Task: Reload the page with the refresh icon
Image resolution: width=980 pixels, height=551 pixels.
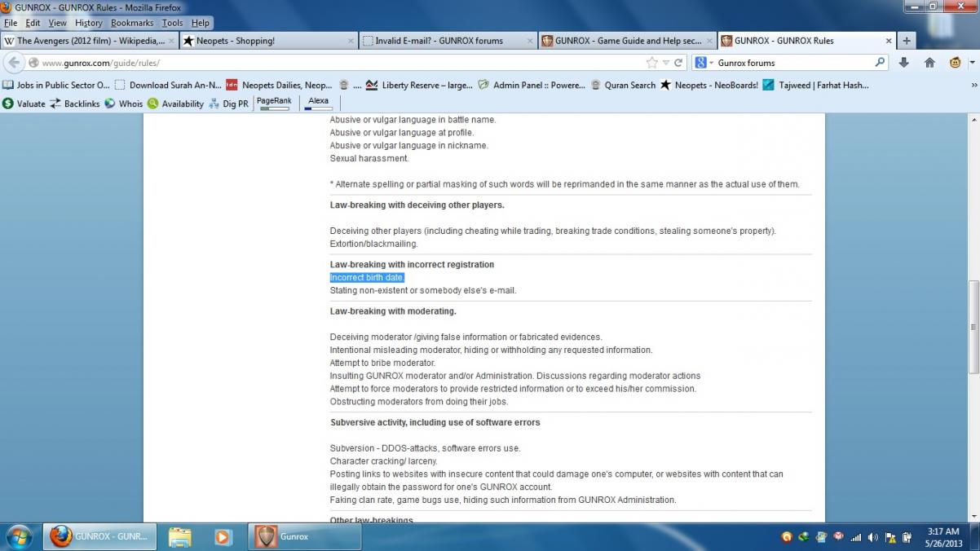Action: pyautogui.click(x=678, y=63)
